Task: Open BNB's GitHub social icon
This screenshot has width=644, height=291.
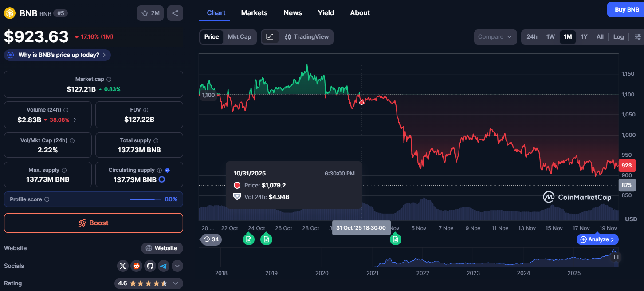Action: (x=150, y=266)
